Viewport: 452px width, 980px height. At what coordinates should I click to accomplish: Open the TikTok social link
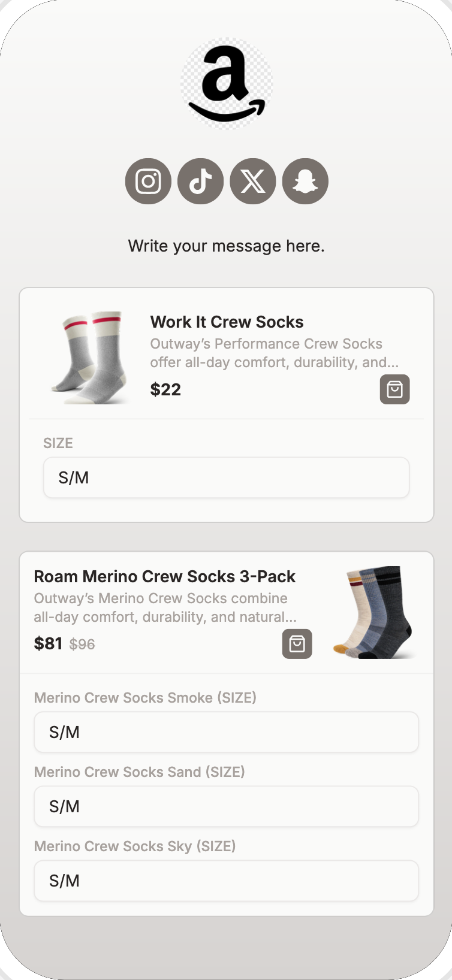pyautogui.click(x=201, y=181)
